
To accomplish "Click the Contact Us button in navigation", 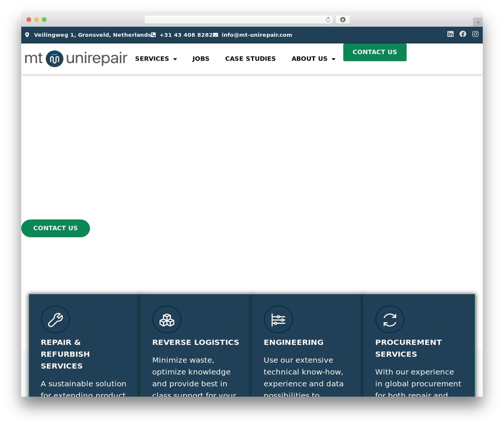I will [375, 52].
